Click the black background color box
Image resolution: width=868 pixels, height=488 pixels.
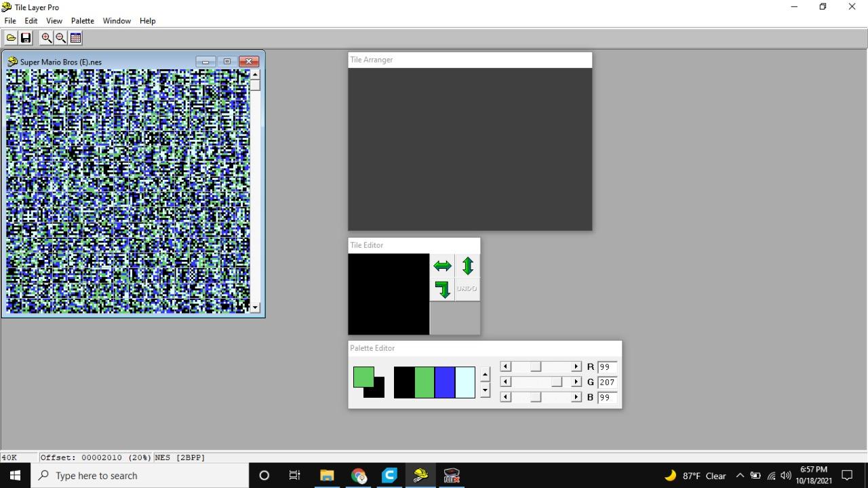[x=379, y=392]
